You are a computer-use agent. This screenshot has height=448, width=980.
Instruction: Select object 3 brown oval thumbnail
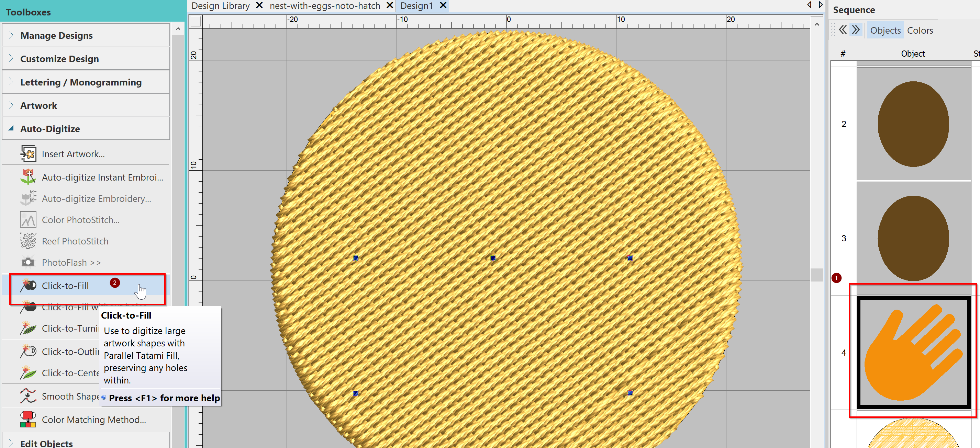point(913,238)
